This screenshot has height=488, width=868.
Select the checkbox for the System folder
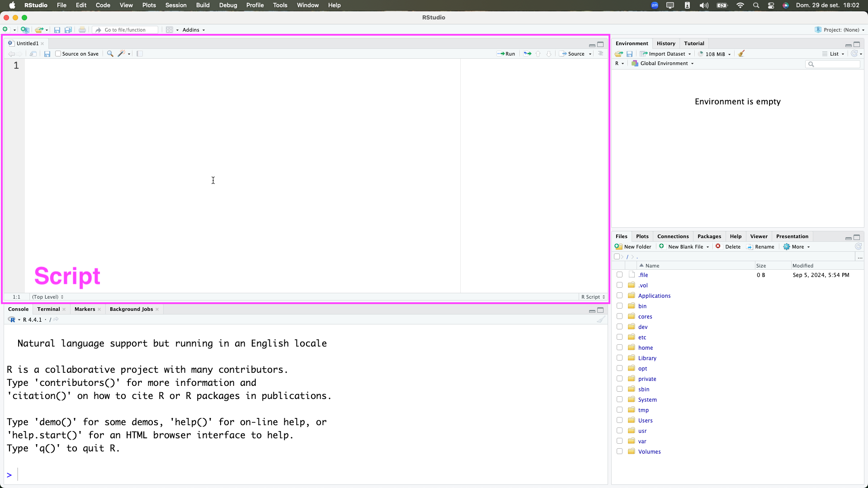pos(619,399)
